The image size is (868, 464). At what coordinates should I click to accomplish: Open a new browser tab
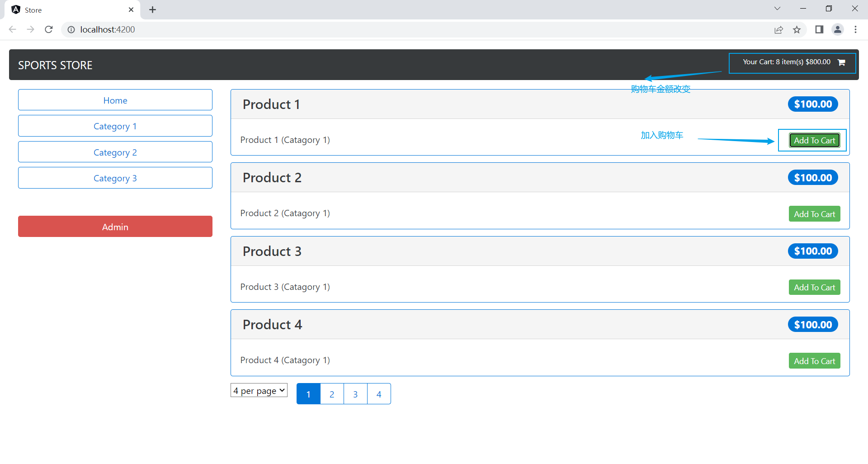(x=153, y=9)
